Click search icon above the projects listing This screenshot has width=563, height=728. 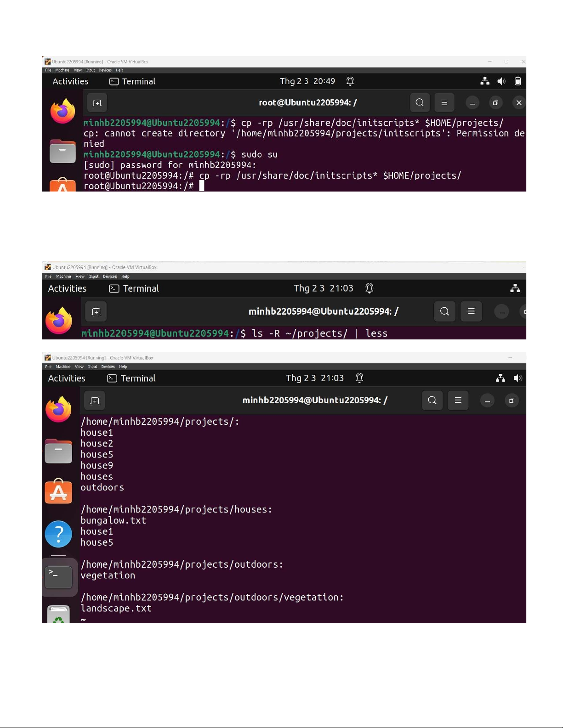pos(432,401)
